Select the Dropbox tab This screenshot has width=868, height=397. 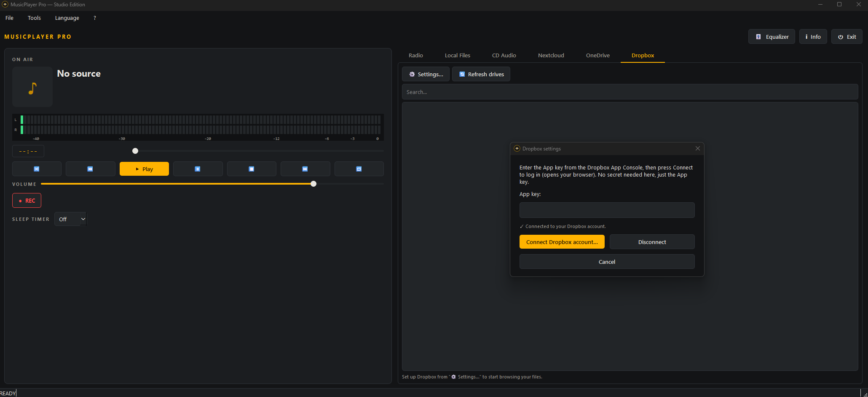643,56
